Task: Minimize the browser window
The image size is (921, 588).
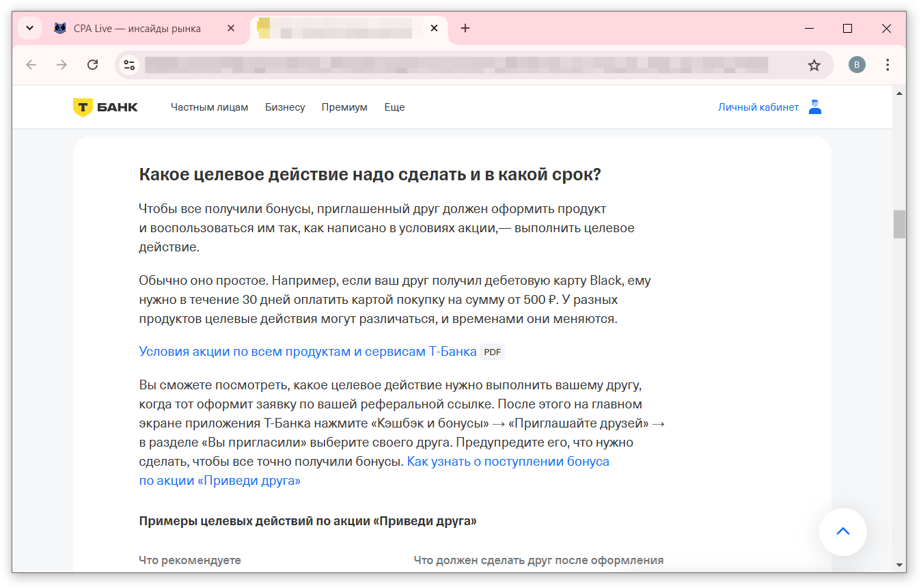Action: (x=810, y=29)
